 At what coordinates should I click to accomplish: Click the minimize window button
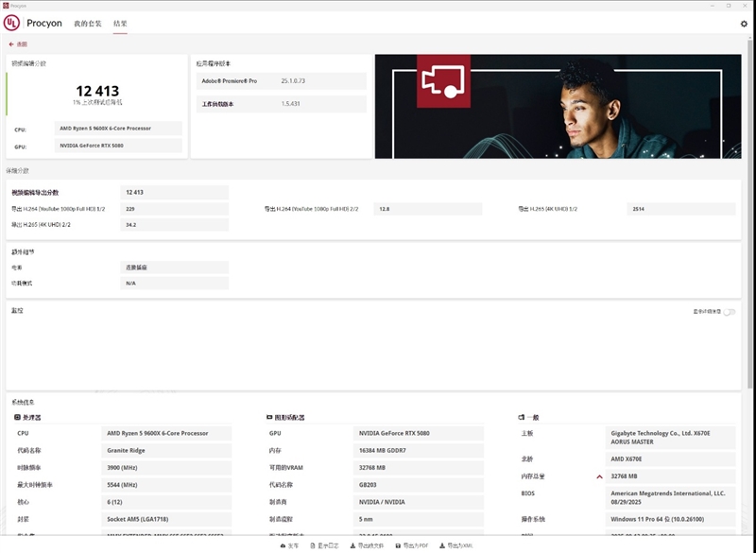[713, 5]
